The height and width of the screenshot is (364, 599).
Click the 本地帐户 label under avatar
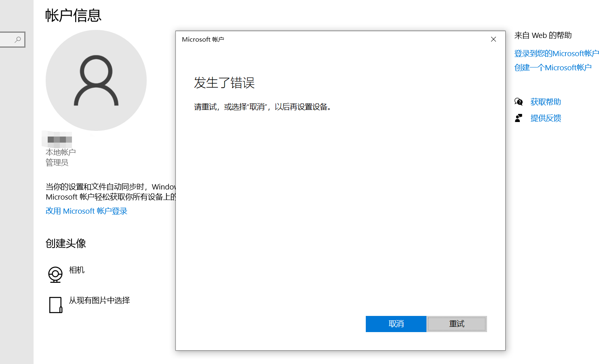[61, 152]
